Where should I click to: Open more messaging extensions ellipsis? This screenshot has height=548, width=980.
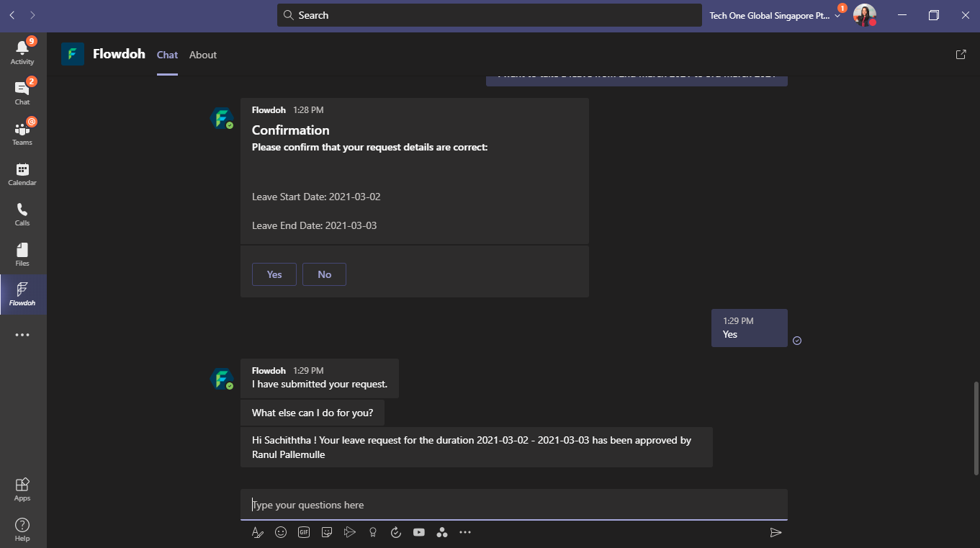465,532
